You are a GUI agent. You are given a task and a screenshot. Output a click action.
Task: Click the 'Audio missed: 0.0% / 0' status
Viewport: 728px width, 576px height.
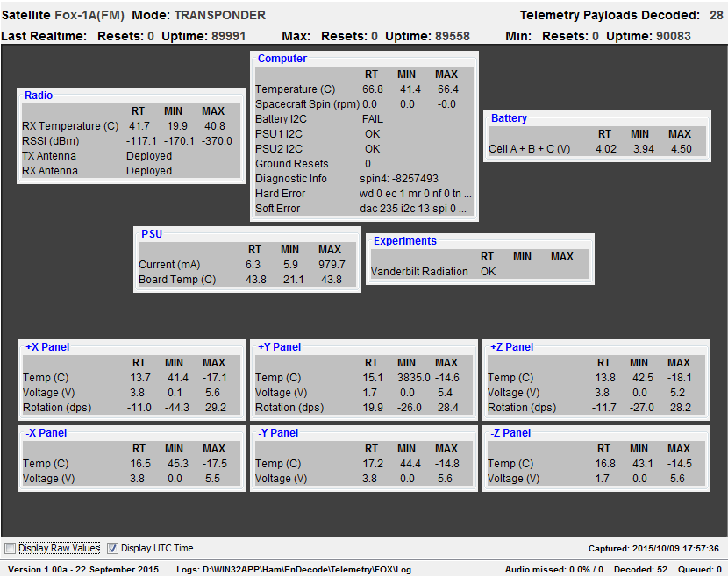coord(553,570)
